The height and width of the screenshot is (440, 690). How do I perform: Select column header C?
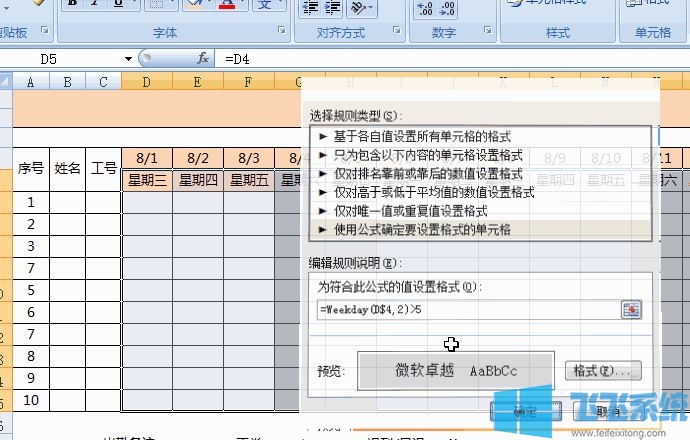point(103,82)
